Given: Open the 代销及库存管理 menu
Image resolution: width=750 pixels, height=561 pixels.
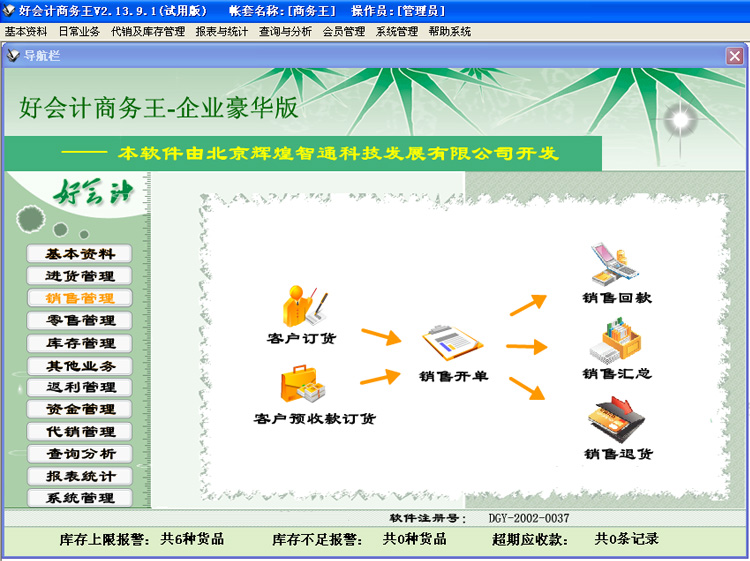Looking at the screenshot, I should pos(148,32).
